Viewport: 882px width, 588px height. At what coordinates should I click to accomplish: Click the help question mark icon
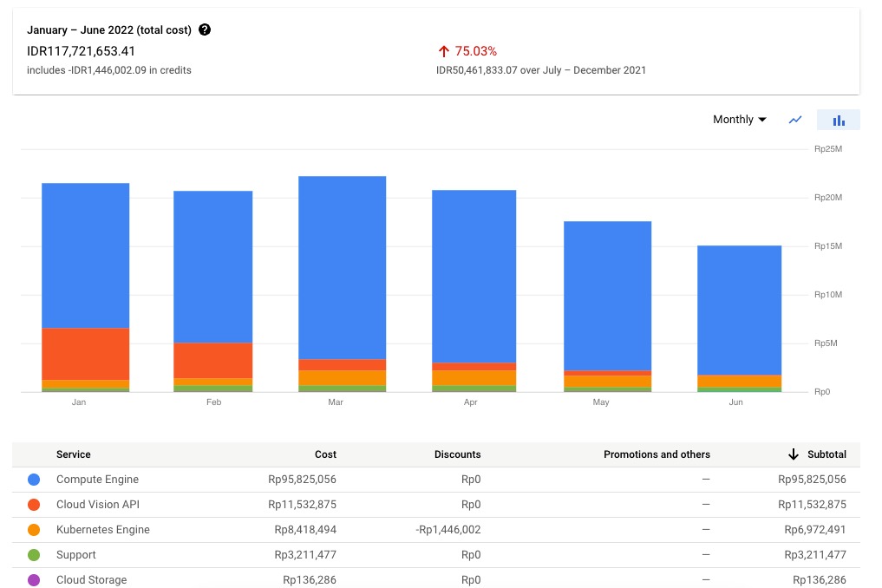(x=205, y=29)
